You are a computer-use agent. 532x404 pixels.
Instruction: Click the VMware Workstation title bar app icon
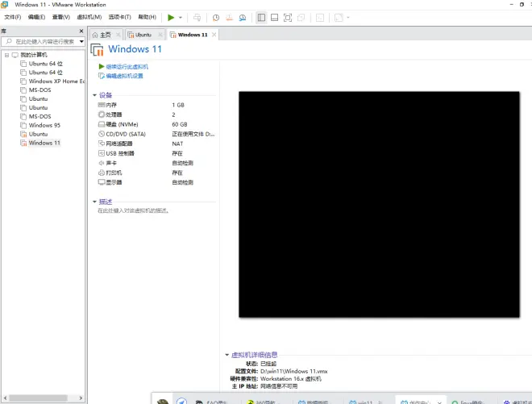click(x=4, y=4)
